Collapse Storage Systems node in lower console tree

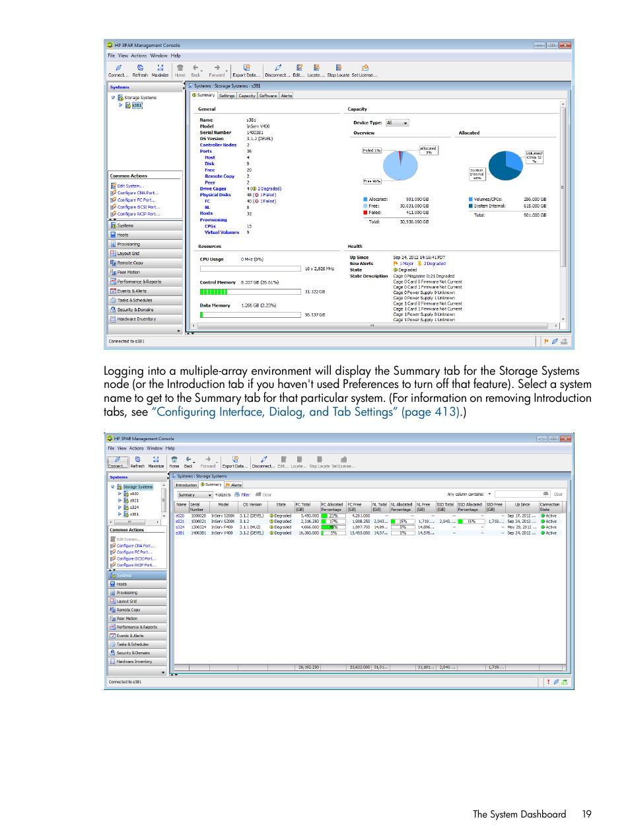click(x=112, y=487)
